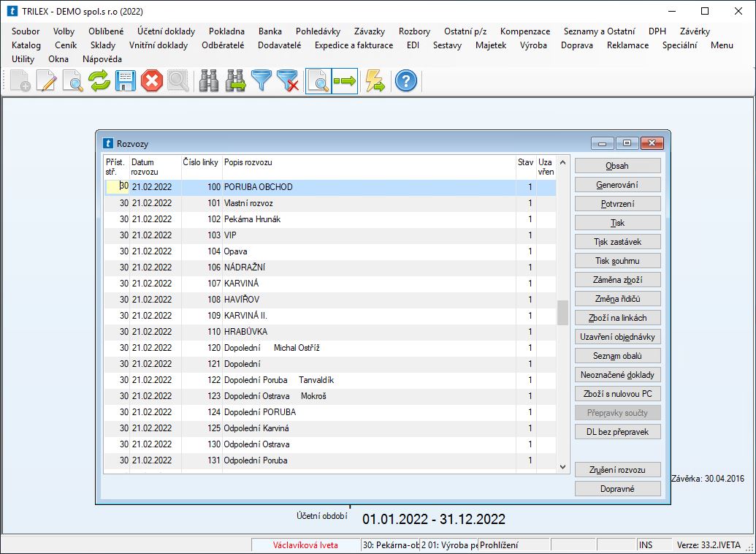Screen dimensions: 756x554
Task: Open the DPH menu
Action: [x=657, y=31]
